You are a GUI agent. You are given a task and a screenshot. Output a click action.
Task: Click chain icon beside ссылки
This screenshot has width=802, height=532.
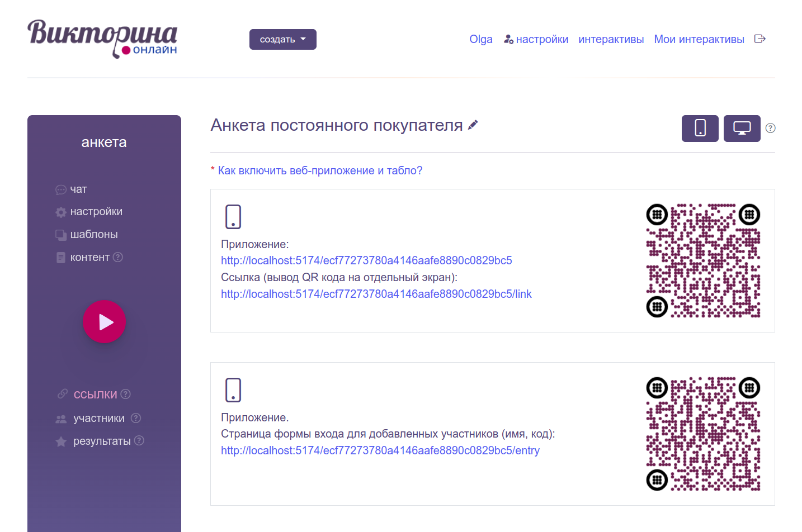click(63, 394)
